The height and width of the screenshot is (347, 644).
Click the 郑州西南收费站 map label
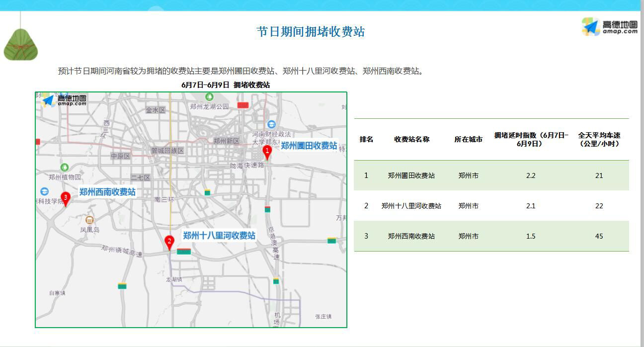pyautogui.click(x=107, y=192)
